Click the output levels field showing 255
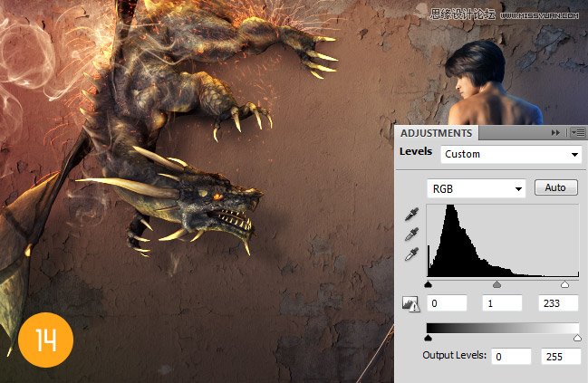 pyautogui.click(x=561, y=356)
